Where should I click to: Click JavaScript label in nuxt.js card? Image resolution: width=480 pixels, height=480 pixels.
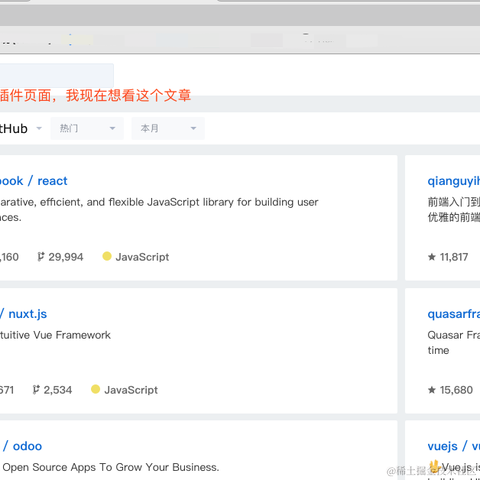pos(131,390)
